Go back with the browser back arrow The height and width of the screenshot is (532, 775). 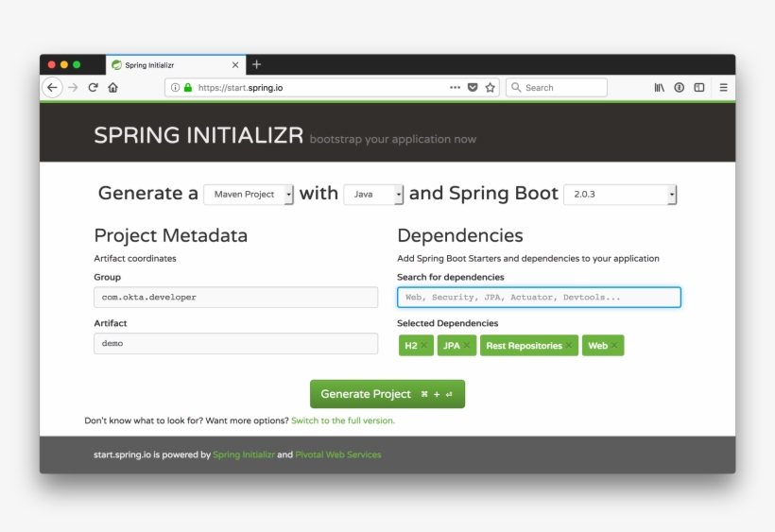(52, 88)
